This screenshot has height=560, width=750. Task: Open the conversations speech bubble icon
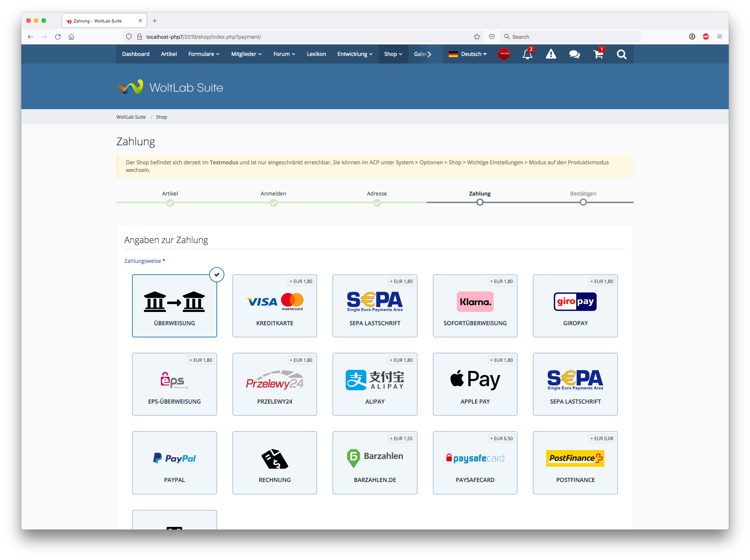tap(574, 54)
